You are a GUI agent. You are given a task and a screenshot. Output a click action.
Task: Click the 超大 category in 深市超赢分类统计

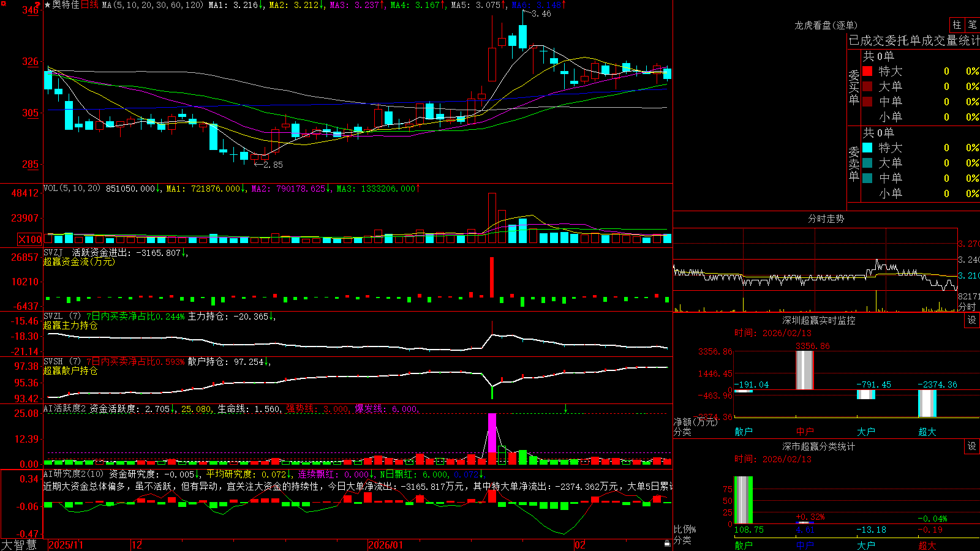pos(927,545)
